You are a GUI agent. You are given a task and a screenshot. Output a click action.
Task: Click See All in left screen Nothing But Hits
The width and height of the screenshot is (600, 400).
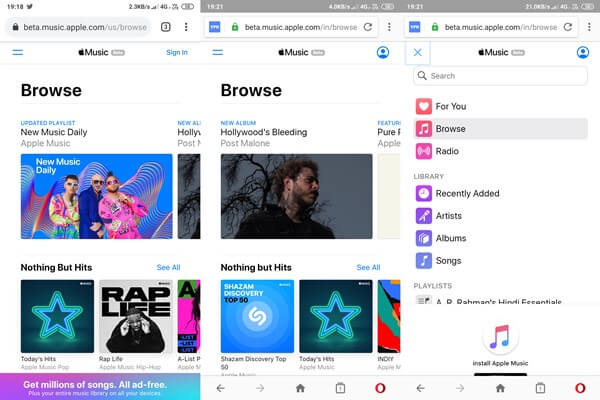[x=168, y=267]
